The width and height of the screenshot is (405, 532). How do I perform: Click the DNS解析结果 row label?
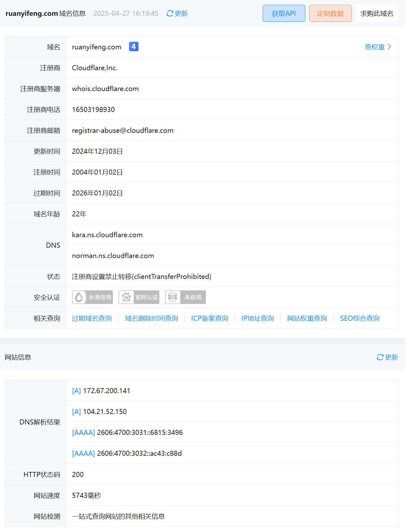[40, 422]
